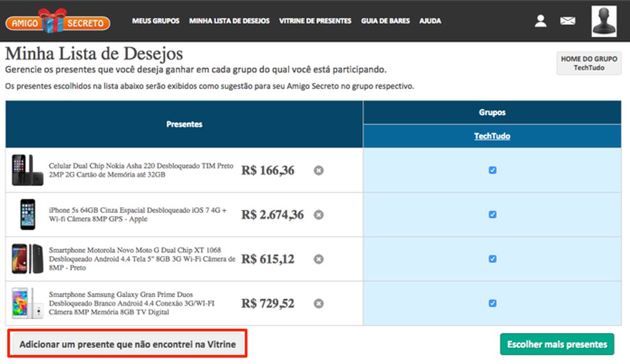Follow the TechTudo group link
The width and height of the screenshot is (630, 364).
pos(492,136)
